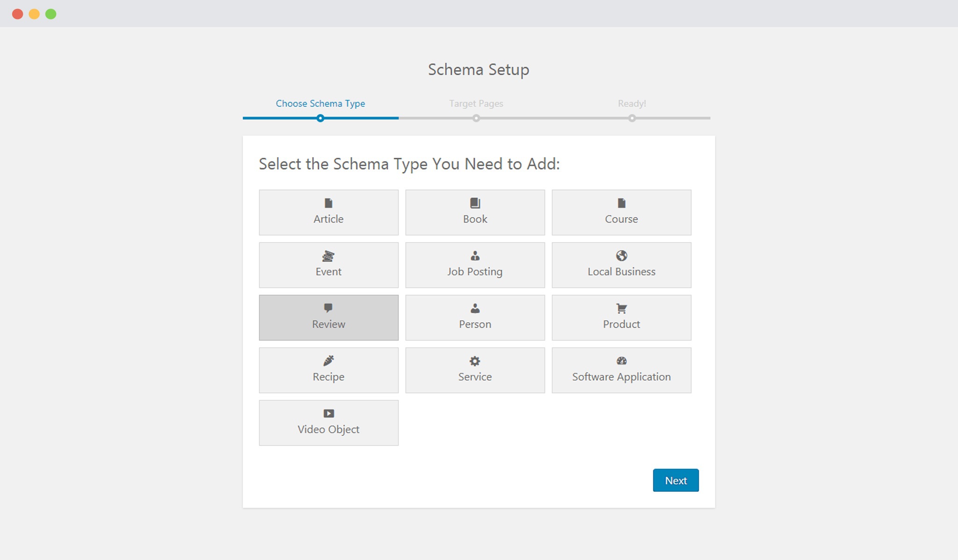Open the Ready! step
The height and width of the screenshot is (560, 958).
click(632, 103)
